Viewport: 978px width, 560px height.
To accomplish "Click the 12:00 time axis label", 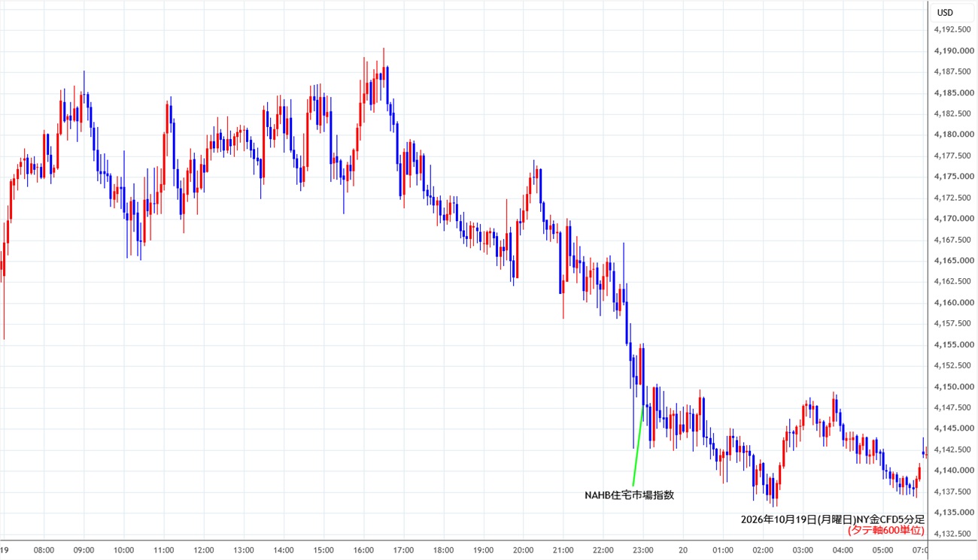I will [x=204, y=550].
